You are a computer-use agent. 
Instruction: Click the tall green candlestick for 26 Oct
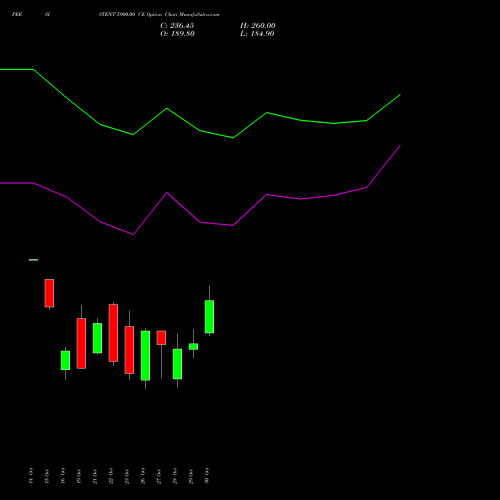point(145,356)
